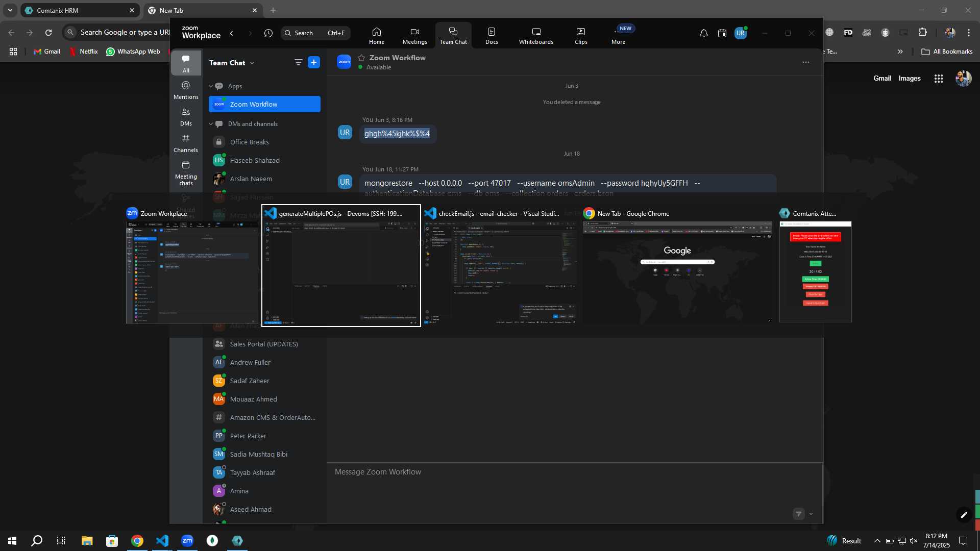This screenshot has width=980, height=551.
Task: Open Sadia Mushtaq Bibi chat
Action: pyautogui.click(x=264, y=454)
